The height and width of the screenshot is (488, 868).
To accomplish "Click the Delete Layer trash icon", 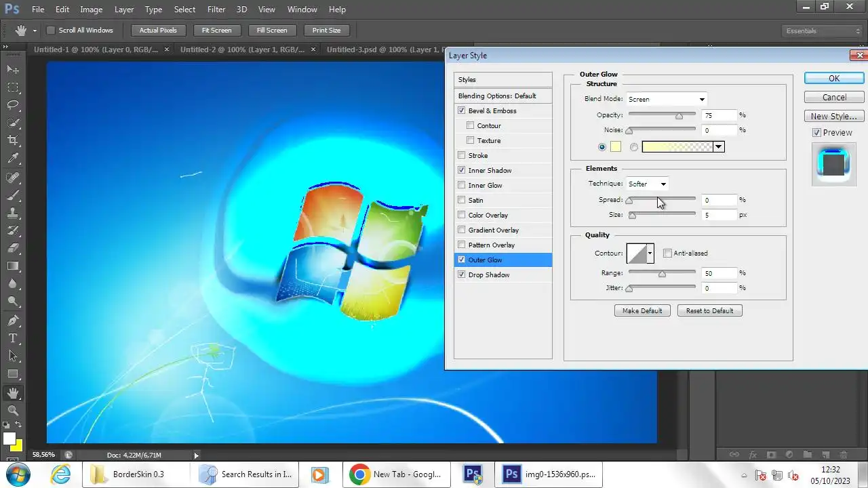I will [844, 455].
